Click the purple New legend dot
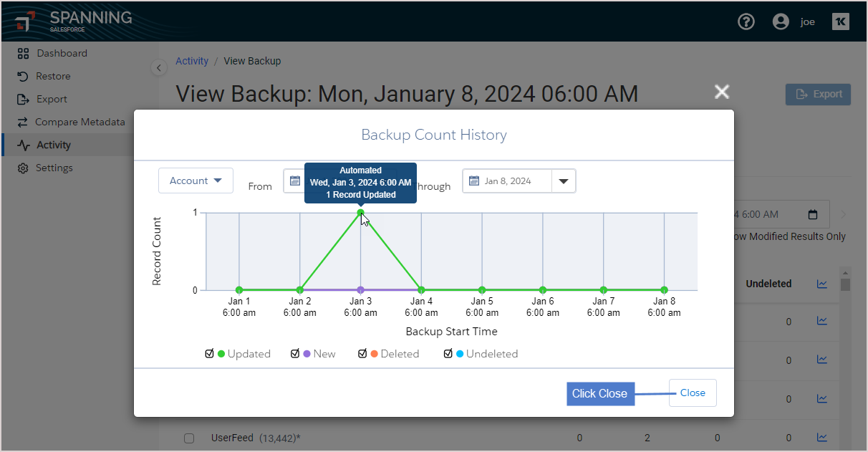Screen dimensions: 868x452 [x=307, y=354]
